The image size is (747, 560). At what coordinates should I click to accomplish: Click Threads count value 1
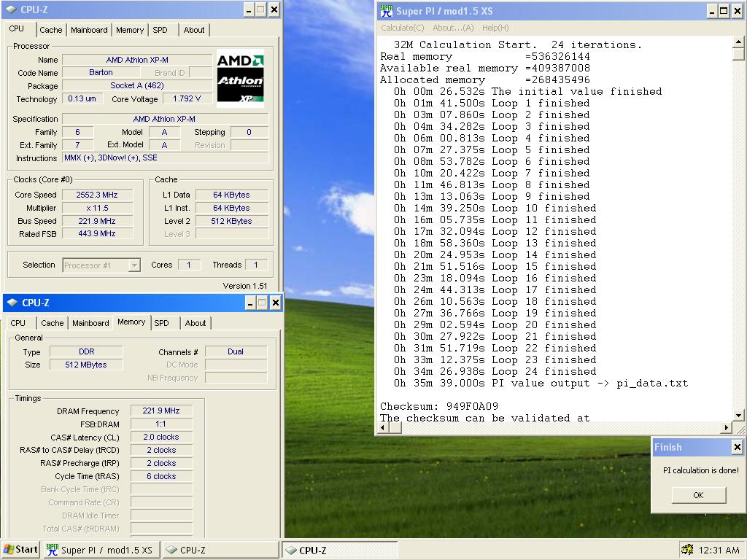(256, 265)
